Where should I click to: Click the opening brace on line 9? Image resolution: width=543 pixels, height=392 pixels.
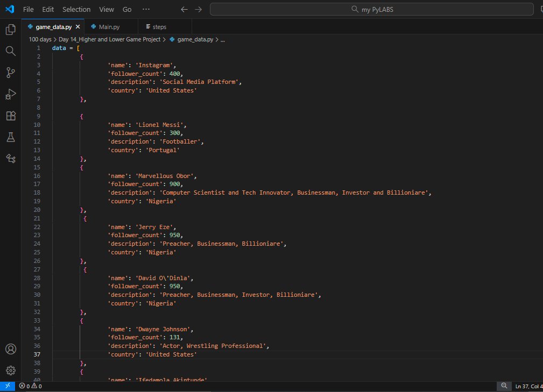click(81, 116)
